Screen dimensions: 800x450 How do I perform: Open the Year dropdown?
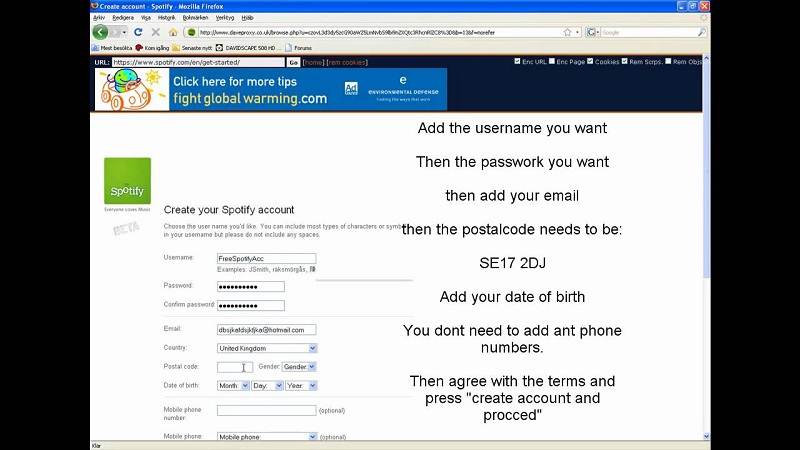(301, 386)
